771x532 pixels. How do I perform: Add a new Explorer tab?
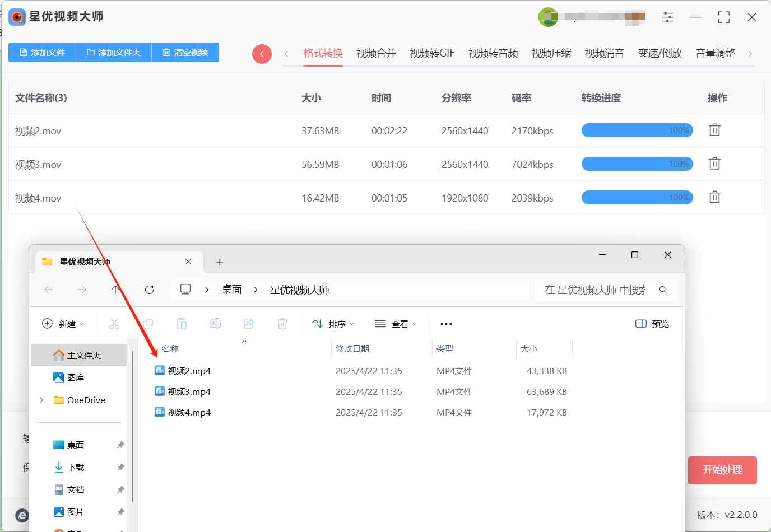pyautogui.click(x=220, y=262)
